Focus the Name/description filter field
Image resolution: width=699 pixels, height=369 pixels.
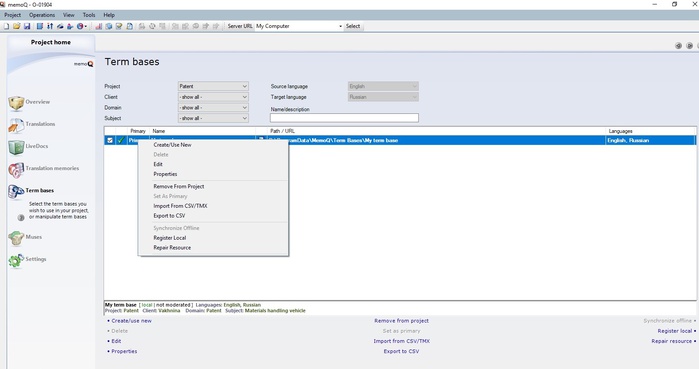[344, 118]
